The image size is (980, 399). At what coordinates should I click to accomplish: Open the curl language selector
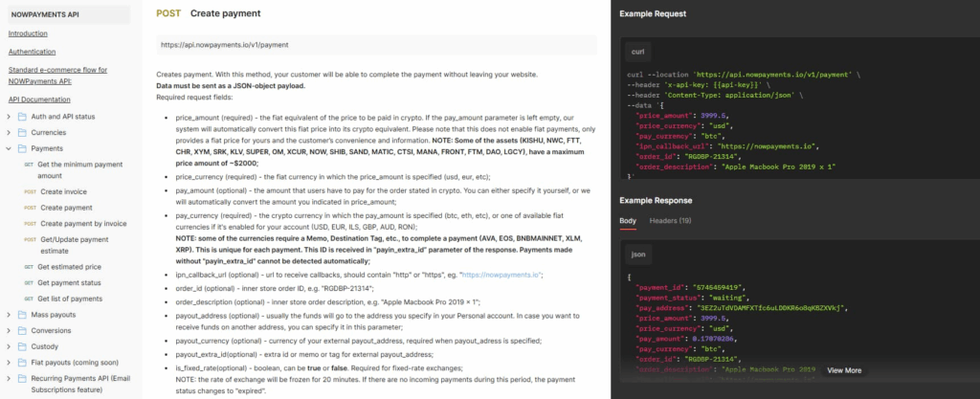click(x=638, y=52)
